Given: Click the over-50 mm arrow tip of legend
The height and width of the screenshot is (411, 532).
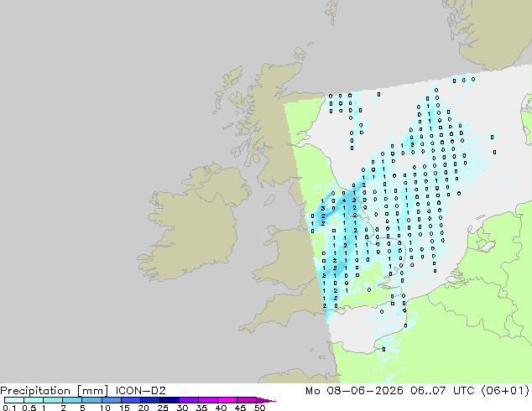Looking at the screenshot, I should 266,400.
